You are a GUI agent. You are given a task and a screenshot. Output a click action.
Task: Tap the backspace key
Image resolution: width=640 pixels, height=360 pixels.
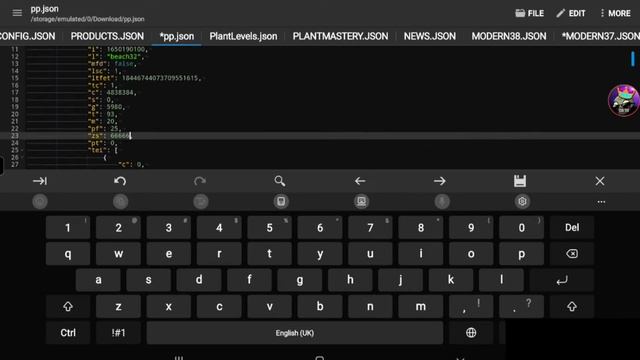coord(572,254)
